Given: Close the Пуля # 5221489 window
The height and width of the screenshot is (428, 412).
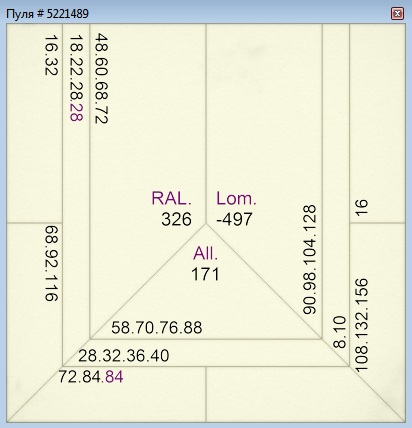Looking at the screenshot, I should click(397, 14).
